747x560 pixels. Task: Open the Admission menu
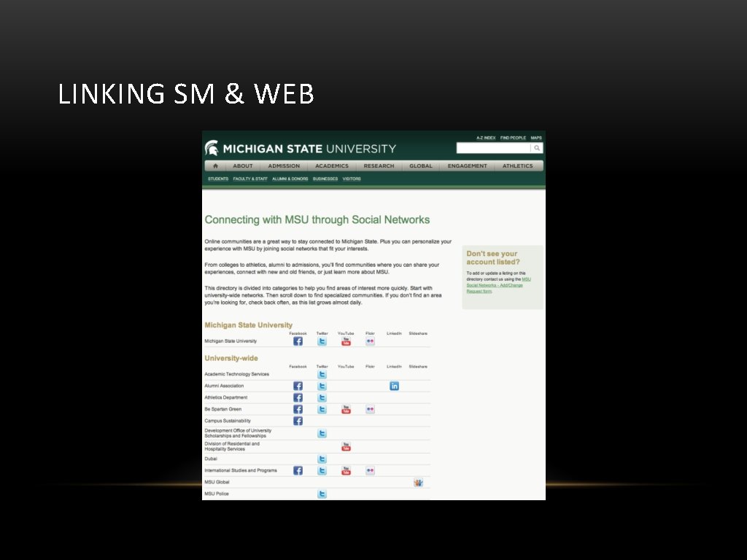(284, 166)
